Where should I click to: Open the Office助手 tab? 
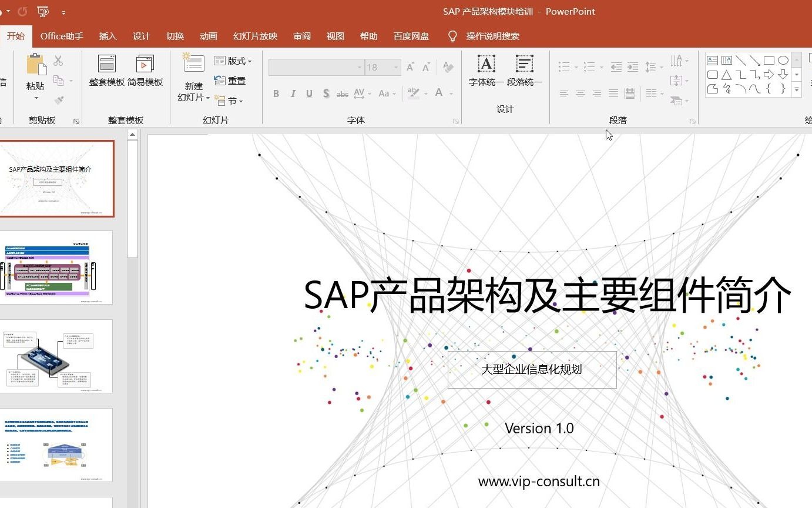(62, 36)
